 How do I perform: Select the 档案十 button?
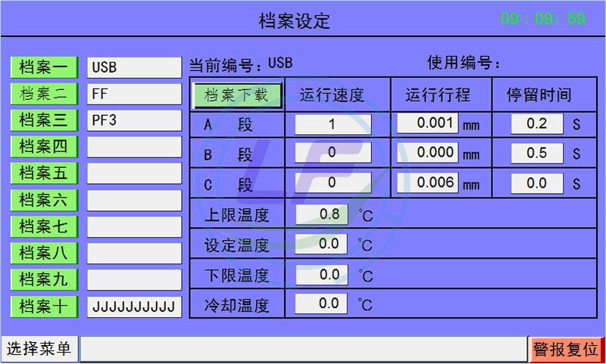[x=43, y=306]
